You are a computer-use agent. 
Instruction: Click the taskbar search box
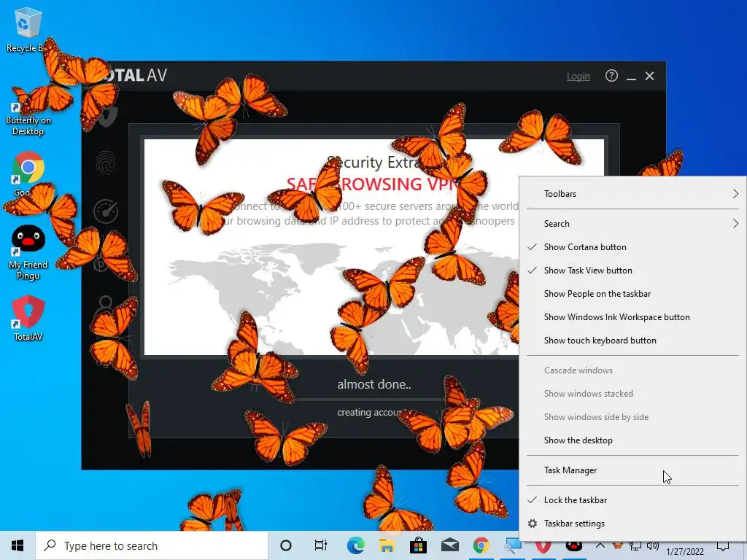[x=152, y=545]
